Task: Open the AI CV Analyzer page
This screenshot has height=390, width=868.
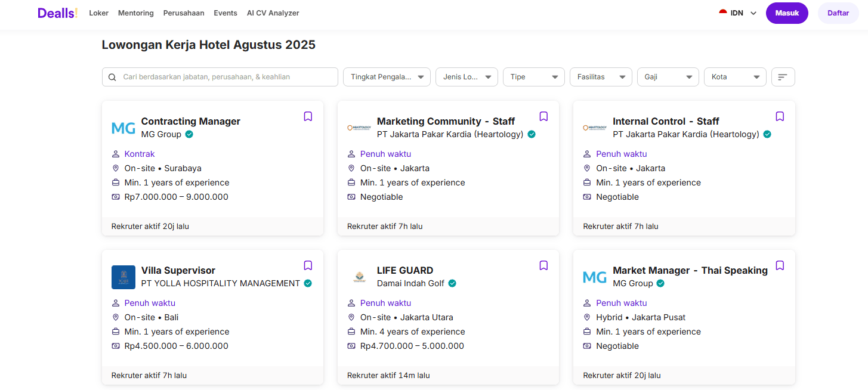Action: pos(273,13)
